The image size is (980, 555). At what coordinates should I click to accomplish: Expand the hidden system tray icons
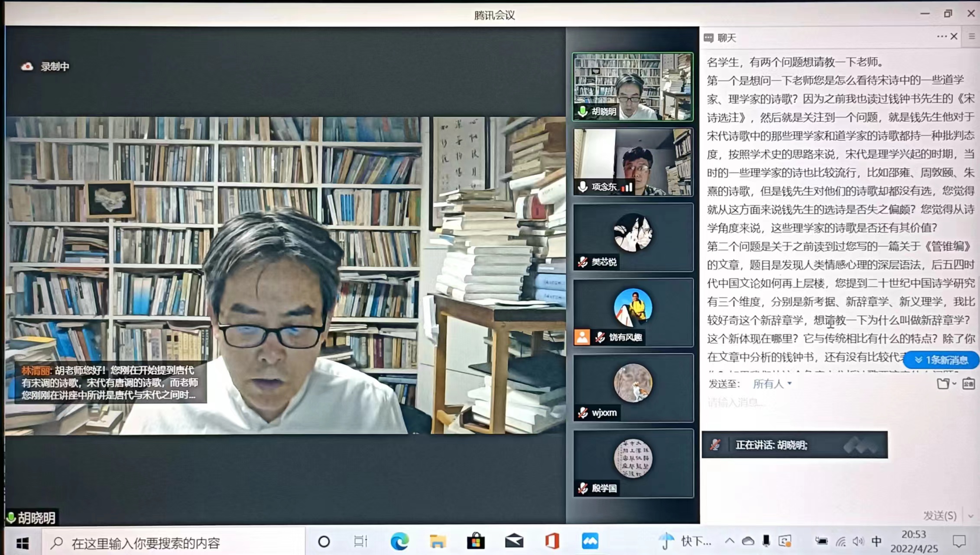pos(730,541)
